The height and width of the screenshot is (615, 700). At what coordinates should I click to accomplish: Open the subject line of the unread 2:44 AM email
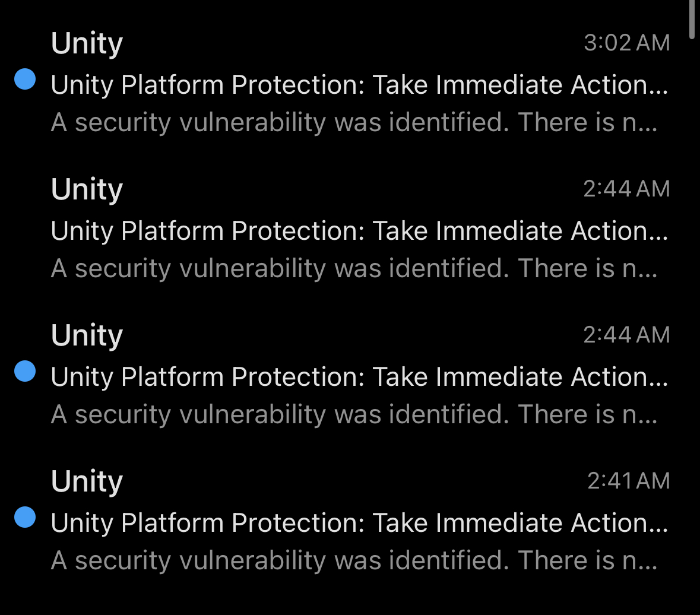[359, 377]
